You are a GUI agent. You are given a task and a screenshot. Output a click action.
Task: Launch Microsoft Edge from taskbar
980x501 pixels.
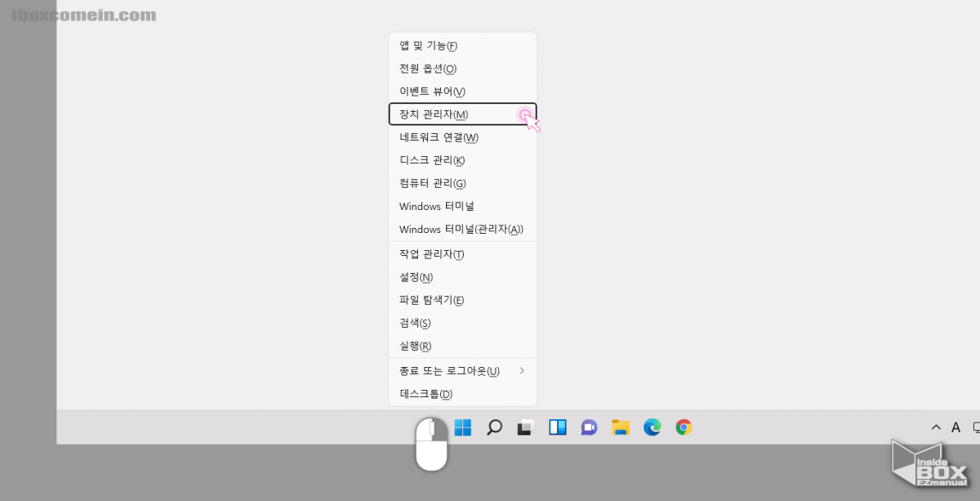pyautogui.click(x=652, y=427)
